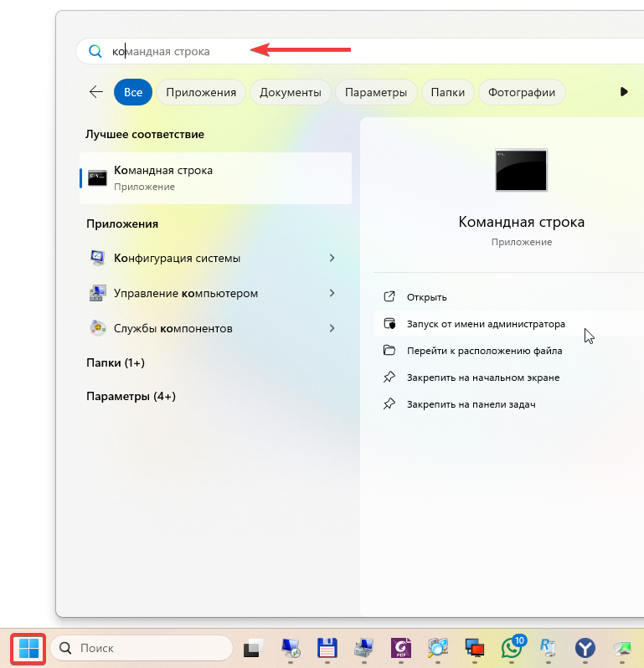Switch to the 'Папки' filter tab
This screenshot has height=668, width=644.
tap(447, 92)
